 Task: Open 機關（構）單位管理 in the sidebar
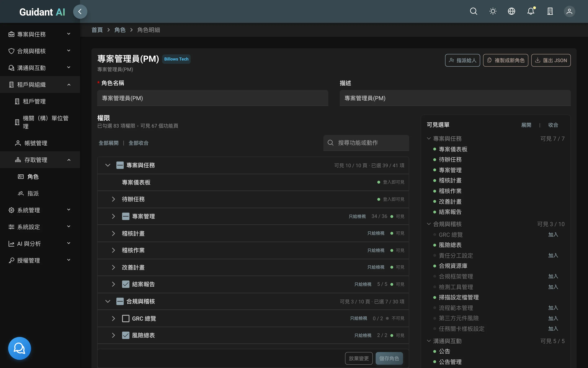coord(40,122)
